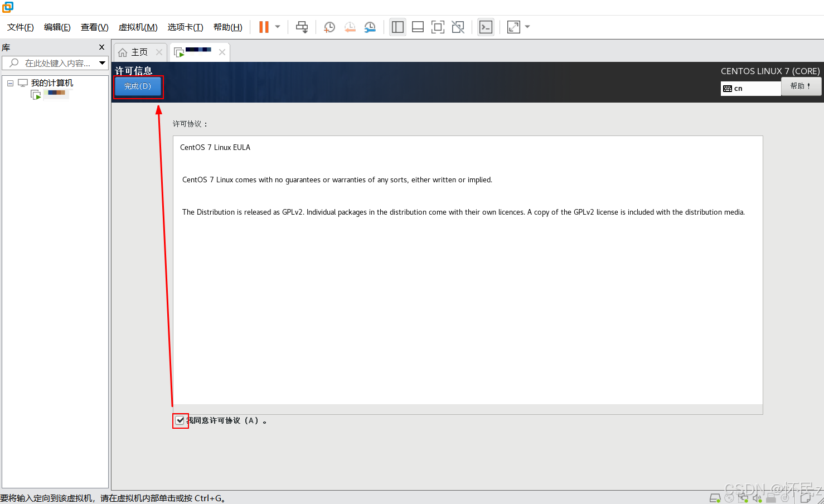Click Send Ctrl+Alt+Del toolbar icon
The image size is (824, 504).
pos(302,27)
